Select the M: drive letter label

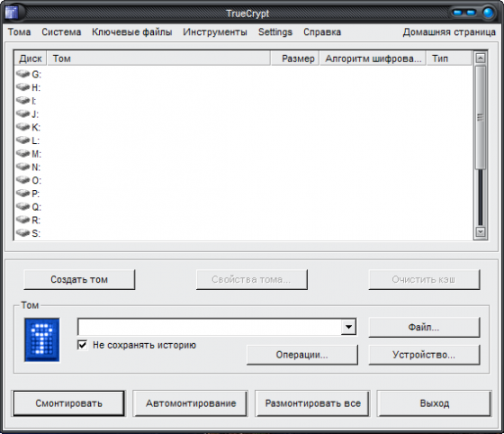[36, 154]
